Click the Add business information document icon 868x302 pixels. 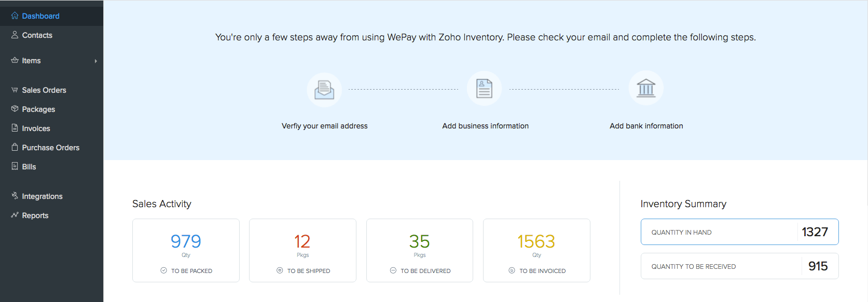coord(484,89)
